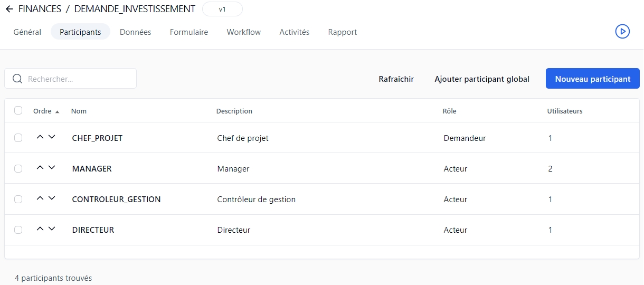Toggle the select-all checkbox in table header
The width and height of the screenshot is (644, 285).
pyautogui.click(x=18, y=111)
